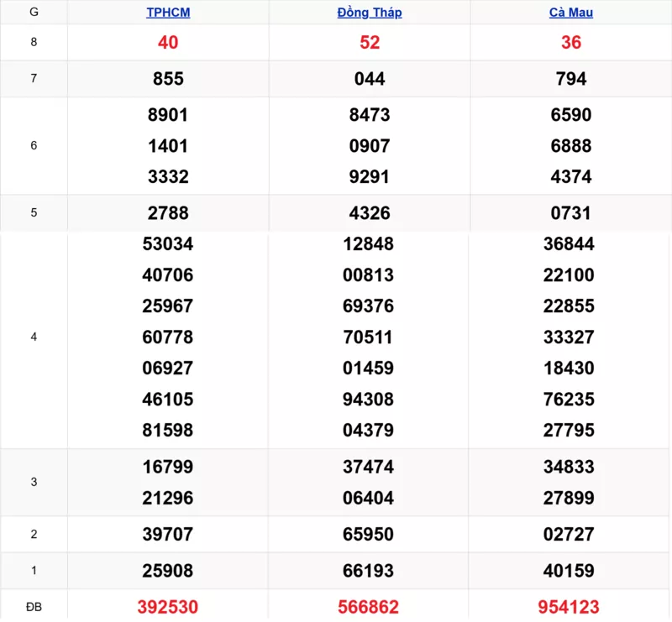The height and width of the screenshot is (622, 672).
Task: Select the Đồng Tháp special prize 566862
Action: [370, 607]
